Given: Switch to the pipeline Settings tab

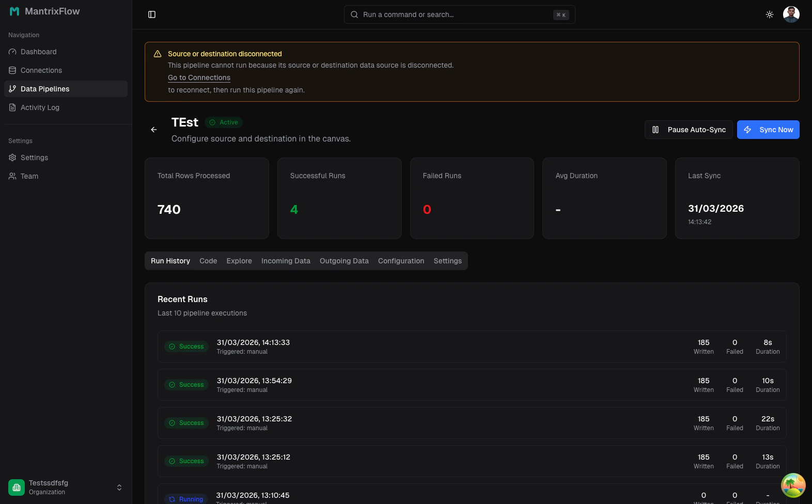Looking at the screenshot, I should [x=448, y=261].
